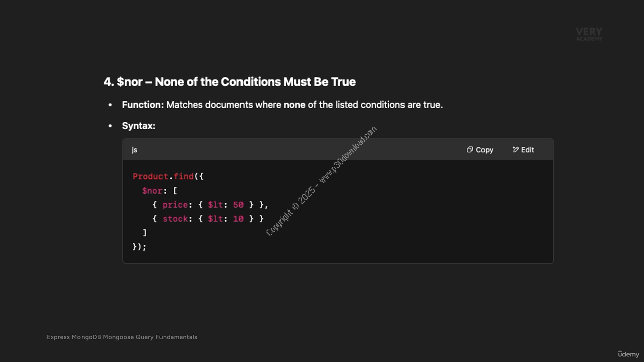
Task: Click the Very Academy logo
Action: pos(589,34)
